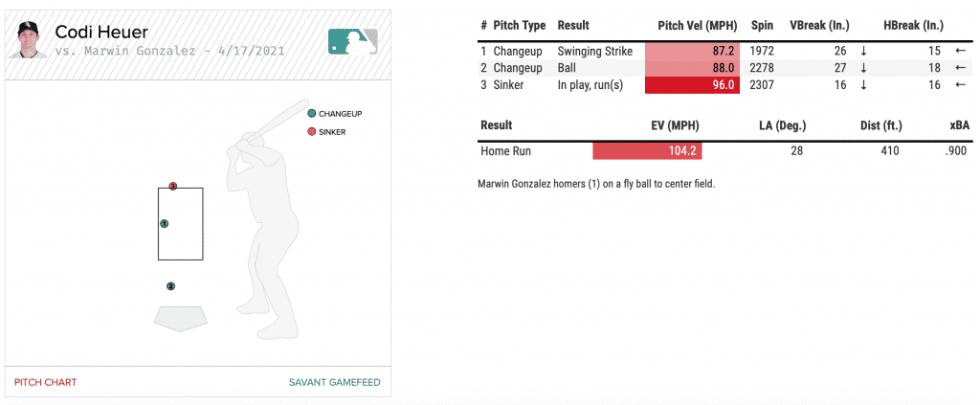Screen dimensions: 980x405
Task: Select pitch 2 marker below the zone
Action: click(170, 285)
